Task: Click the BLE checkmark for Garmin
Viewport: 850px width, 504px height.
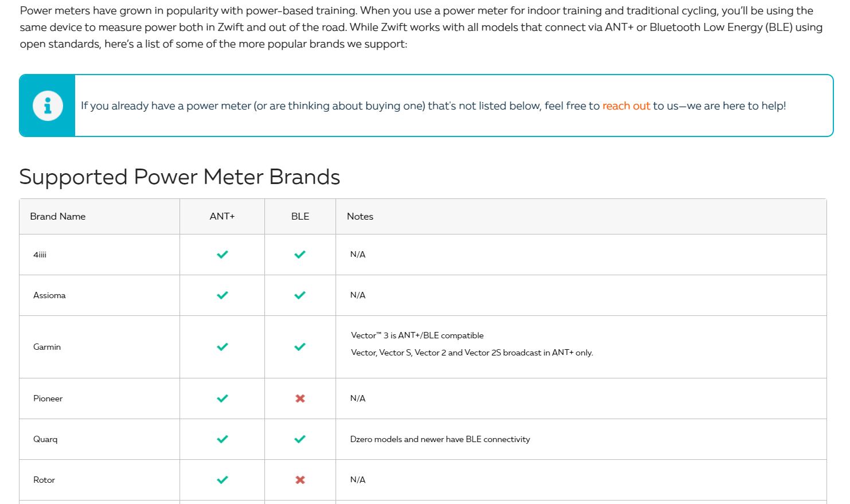Action: 300,347
